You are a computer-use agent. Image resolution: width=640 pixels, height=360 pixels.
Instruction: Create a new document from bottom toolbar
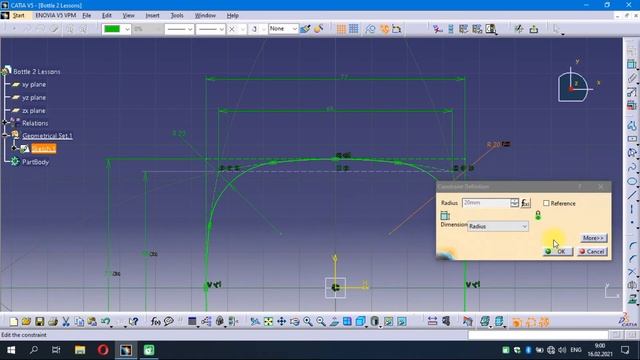click(13, 322)
